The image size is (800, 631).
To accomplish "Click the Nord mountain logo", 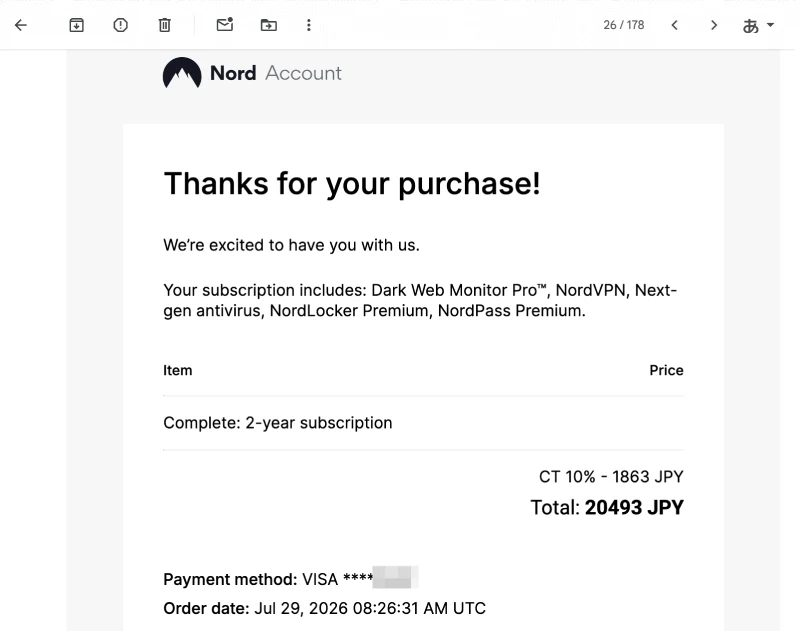I will pyautogui.click(x=182, y=73).
